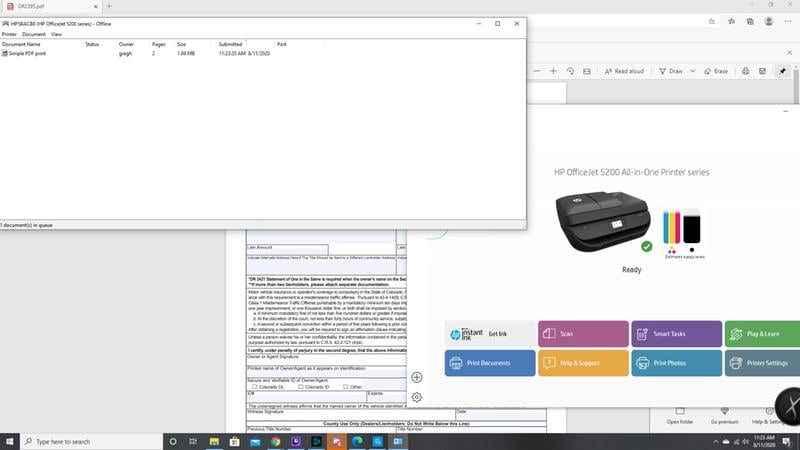The height and width of the screenshot is (450, 800).
Task: Open the View menu in print queue
Action: [x=56, y=34]
